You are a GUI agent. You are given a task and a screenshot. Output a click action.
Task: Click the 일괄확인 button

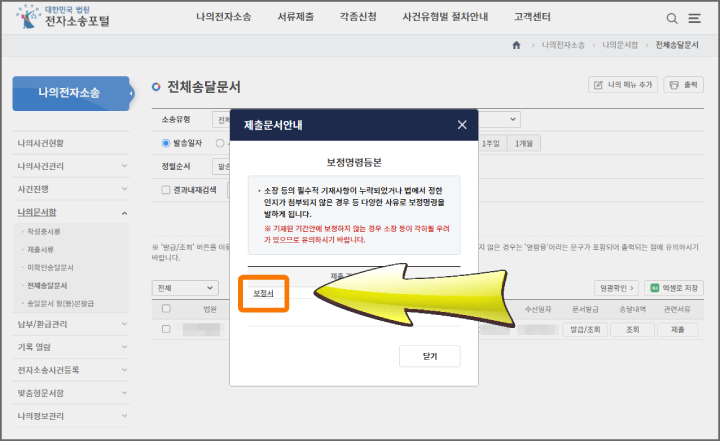(x=616, y=288)
